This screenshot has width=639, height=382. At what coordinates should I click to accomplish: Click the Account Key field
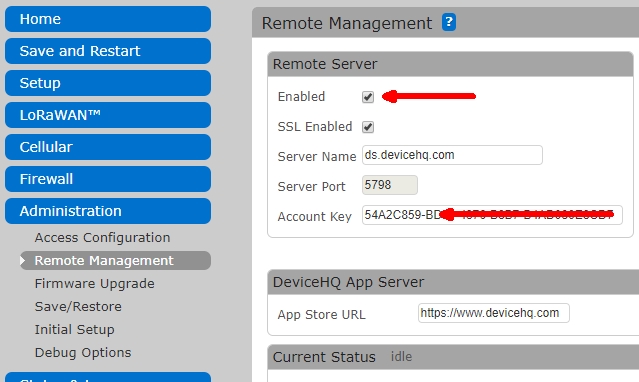[492, 215]
